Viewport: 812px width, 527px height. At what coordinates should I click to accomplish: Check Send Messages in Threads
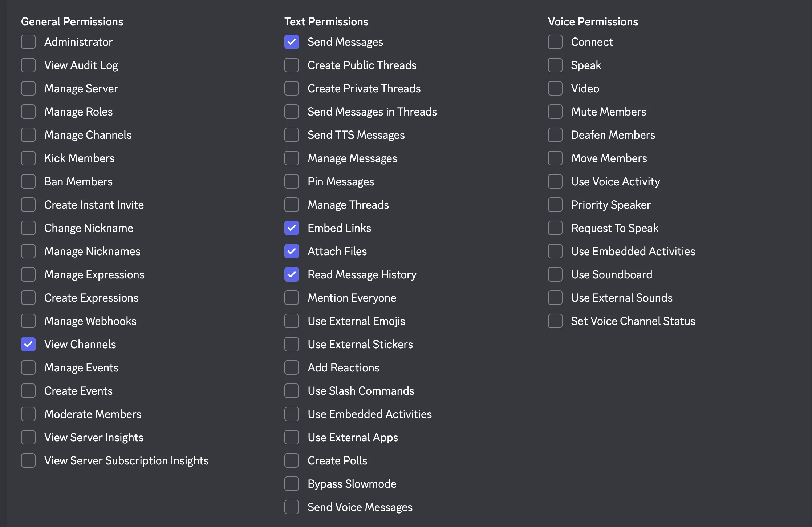pyautogui.click(x=292, y=112)
